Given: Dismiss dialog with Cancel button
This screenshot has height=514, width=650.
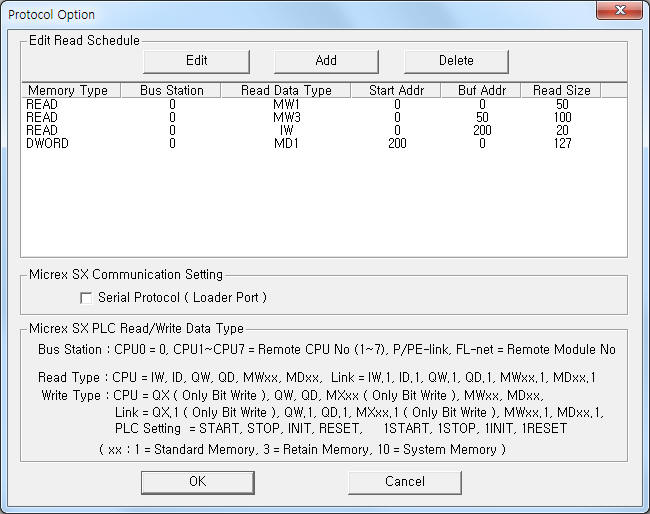Looking at the screenshot, I should point(405,482).
